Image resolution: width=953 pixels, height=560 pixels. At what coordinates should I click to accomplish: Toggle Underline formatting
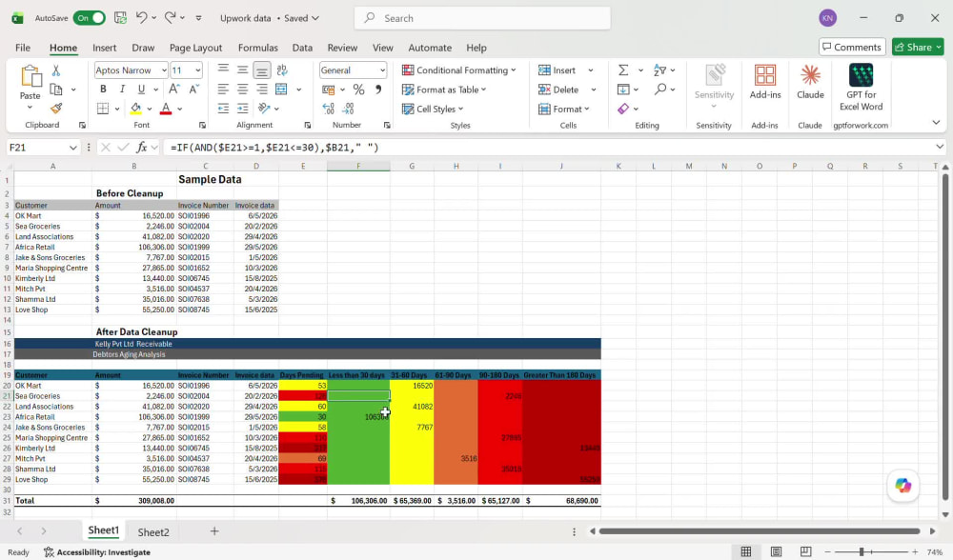click(142, 90)
